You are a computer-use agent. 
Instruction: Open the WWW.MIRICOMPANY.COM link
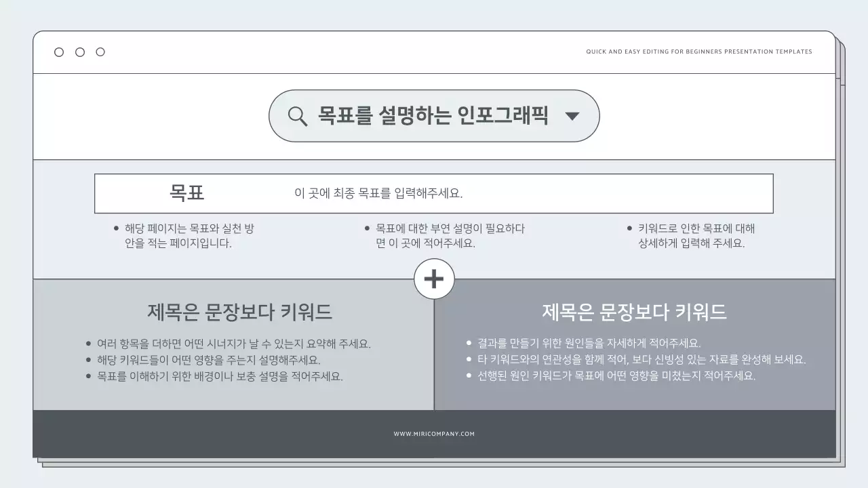click(x=434, y=434)
